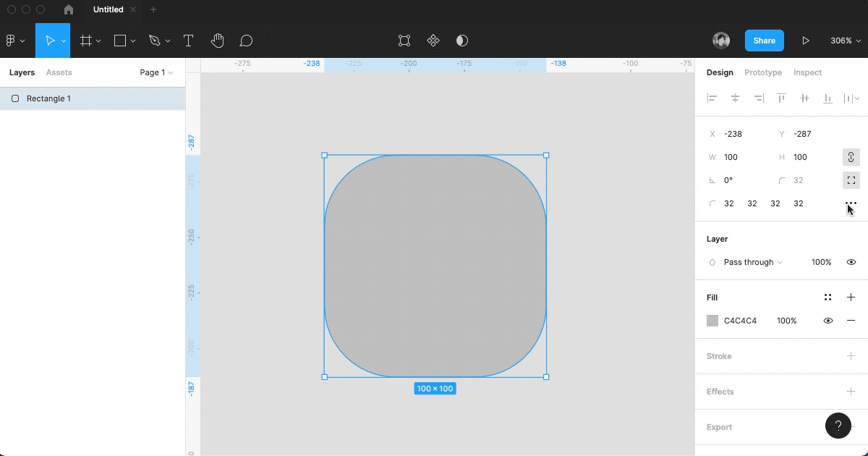Select the Hand tool
Screen dimensions: 868x456
[x=217, y=41]
